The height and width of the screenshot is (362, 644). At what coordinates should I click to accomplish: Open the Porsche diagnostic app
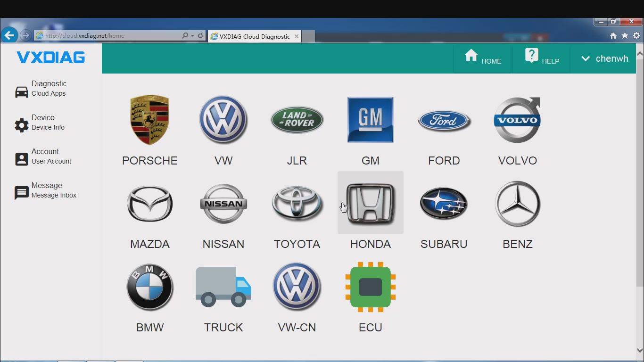click(x=149, y=120)
